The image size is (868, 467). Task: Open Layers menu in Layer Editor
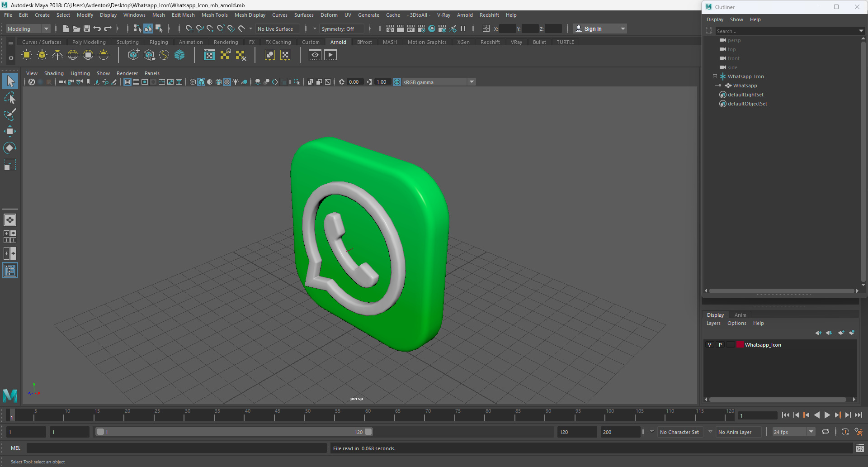click(x=713, y=323)
